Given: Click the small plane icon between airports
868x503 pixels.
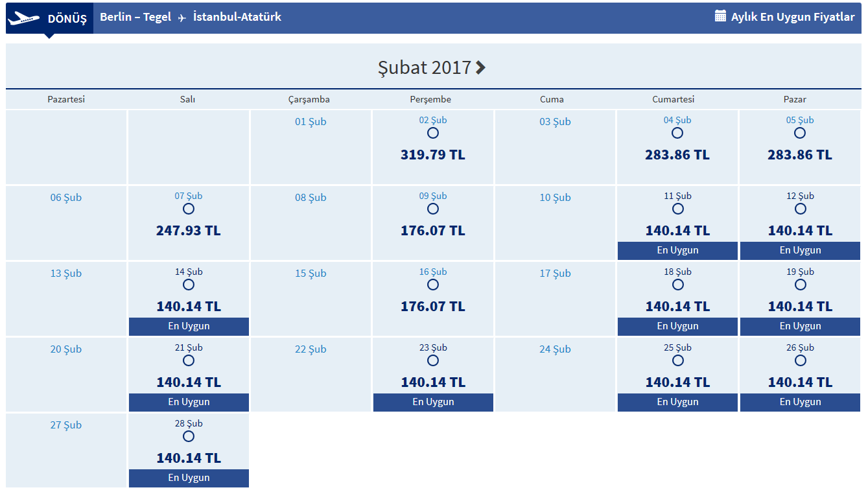Looking at the screenshot, I should point(182,18).
